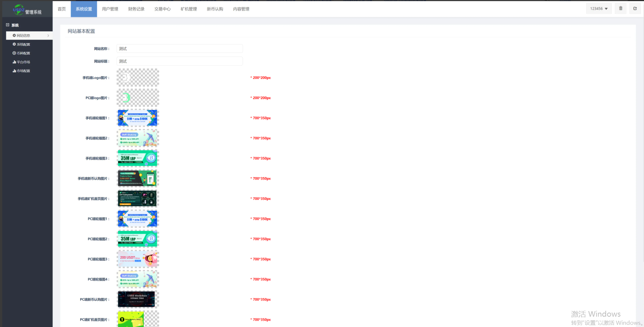Go to the 首页 tab
The width and height of the screenshot is (644, 327).
[x=62, y=9]
